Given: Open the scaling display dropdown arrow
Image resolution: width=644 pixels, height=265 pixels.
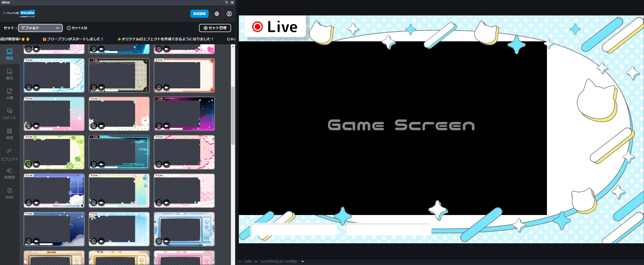Looking at the screenshot, I should [302, 261].
